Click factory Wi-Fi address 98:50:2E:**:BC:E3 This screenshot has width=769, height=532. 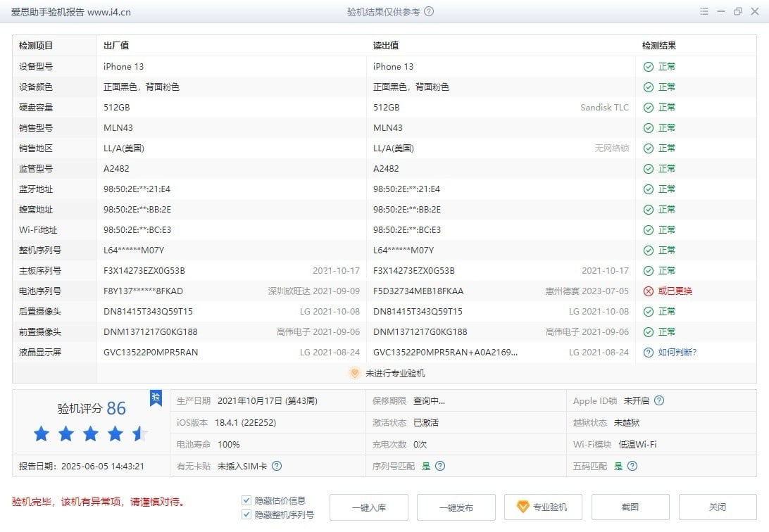137,229
